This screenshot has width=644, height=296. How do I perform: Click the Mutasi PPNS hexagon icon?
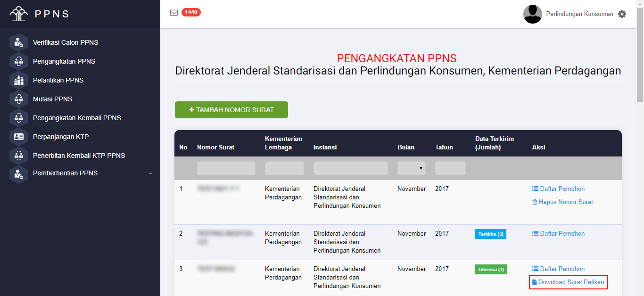(x=19, y=99)
